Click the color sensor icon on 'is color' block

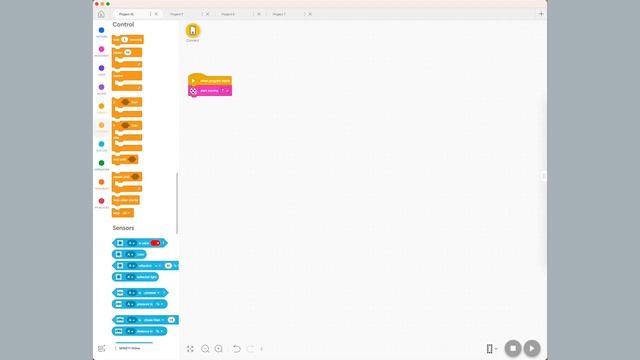pyautogui.click(x=120, y=243)
